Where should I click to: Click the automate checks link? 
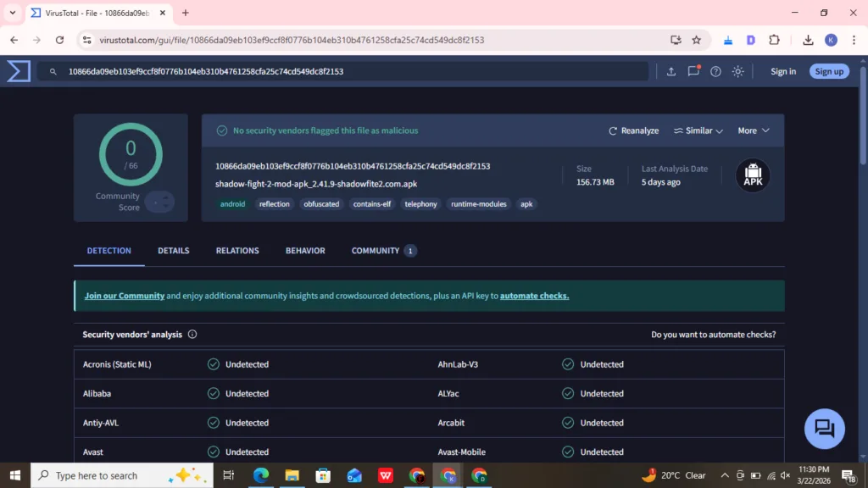(x=534, y=296)
